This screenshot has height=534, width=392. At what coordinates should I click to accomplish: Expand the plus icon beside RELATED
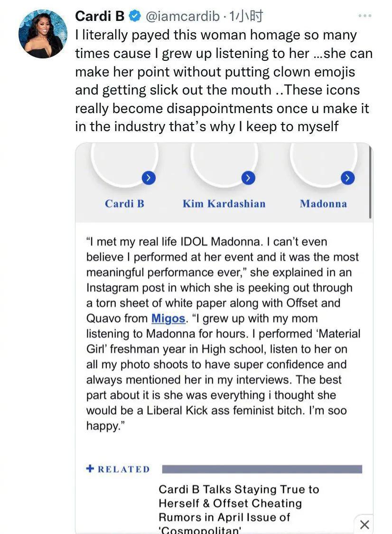coord(90,468)
